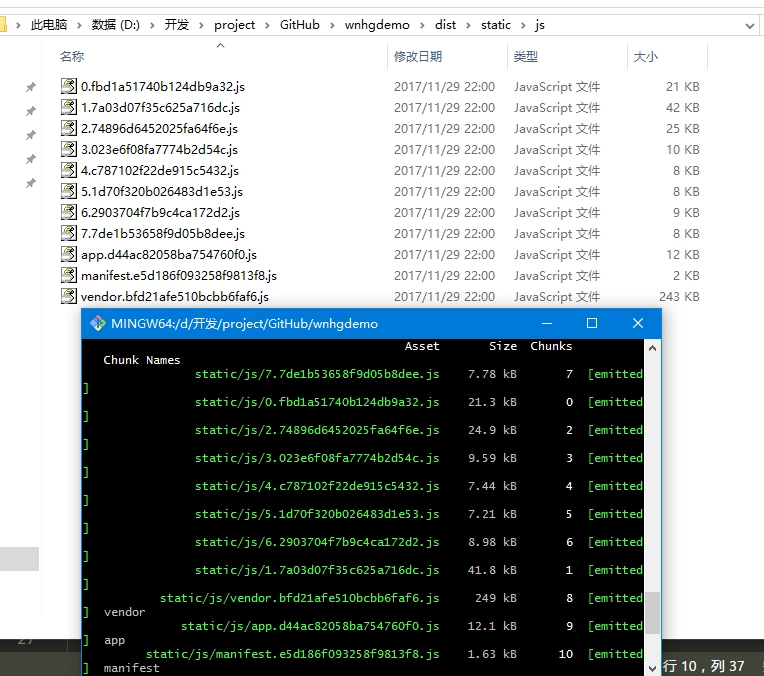The height and width of the screenshot is (676, 764).
Task: Click the 行 10, 列 37 status bar text
Action: pyautogui.click(x=704, y=666)
